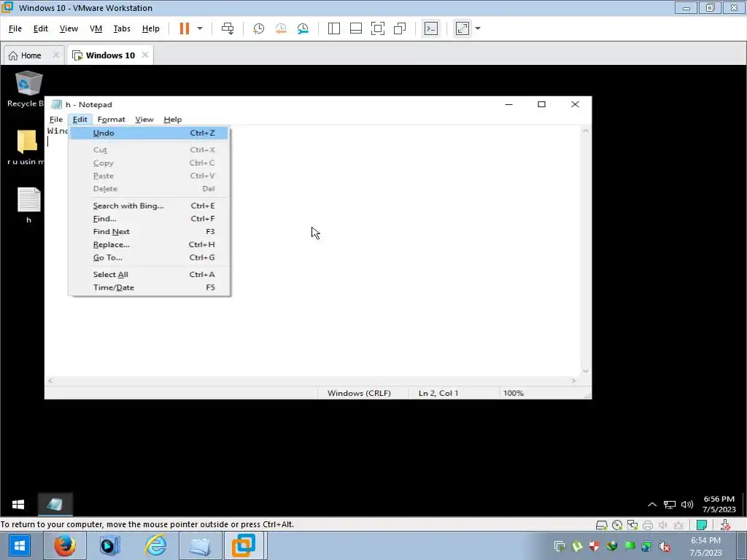The width and height of the screenshot is (747, 560).
Task: Switch to the Home tab
Action: coord(26,55)
